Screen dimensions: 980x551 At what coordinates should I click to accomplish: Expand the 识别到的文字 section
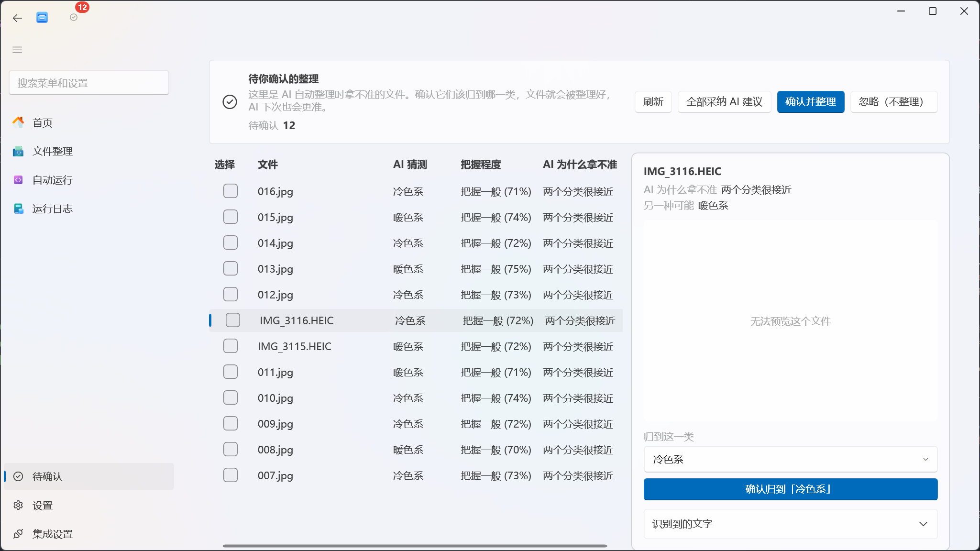pyautogui.click(x=791, y=524)
